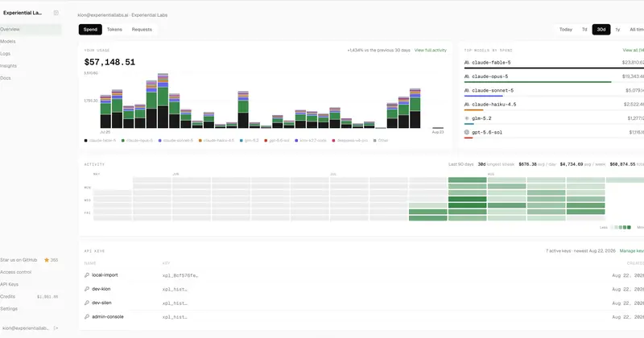Image resolution: width=644 pixels, height=338 pixels.
Task: Click the Star us on GitHub link
Action: point(19,260)
